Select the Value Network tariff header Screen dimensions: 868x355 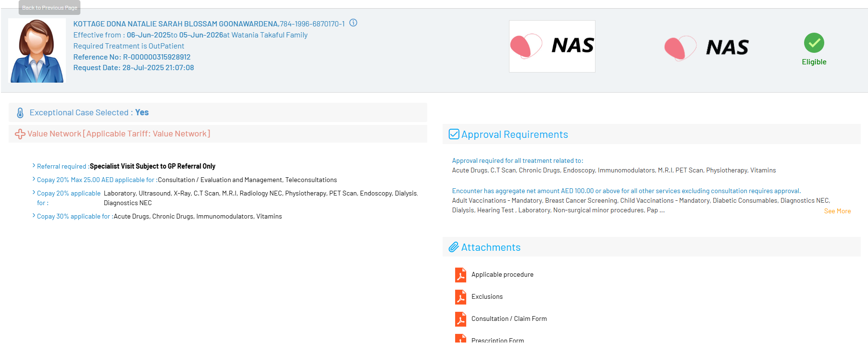[119, 134]
